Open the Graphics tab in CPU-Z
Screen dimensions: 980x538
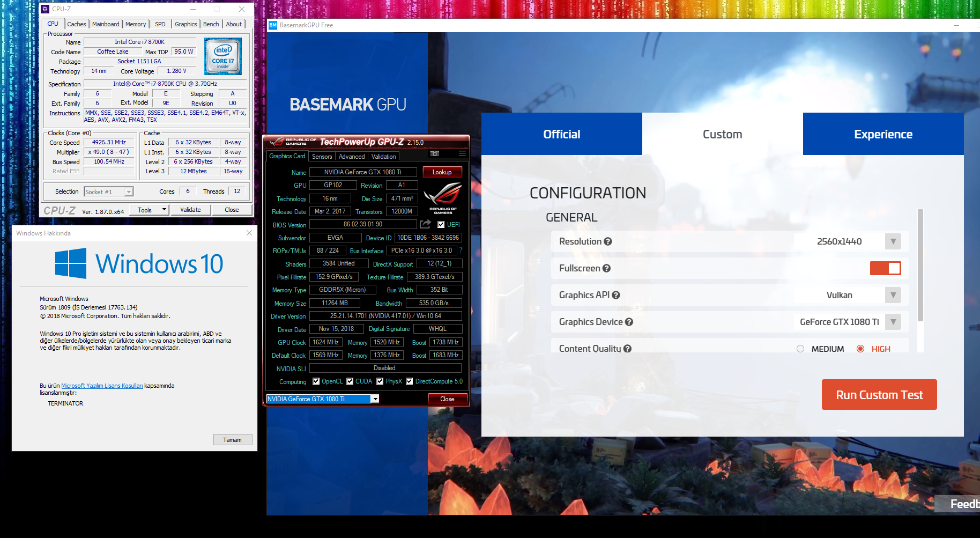[x=186, y=24]
